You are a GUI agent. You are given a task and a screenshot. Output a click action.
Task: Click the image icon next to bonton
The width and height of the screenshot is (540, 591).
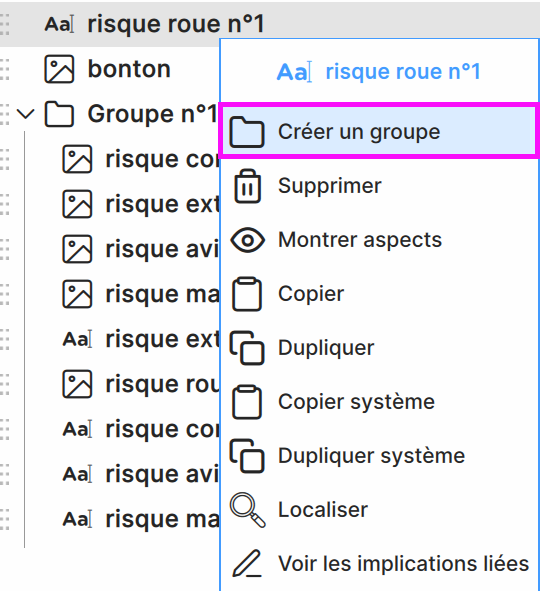coord(59,69)
